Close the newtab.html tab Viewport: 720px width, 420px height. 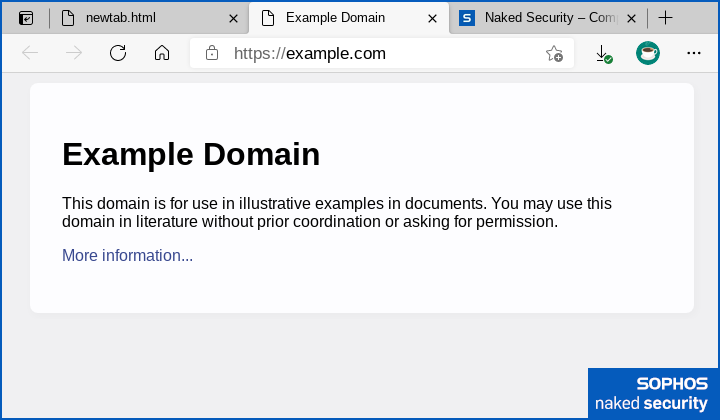tap(234, 18)
